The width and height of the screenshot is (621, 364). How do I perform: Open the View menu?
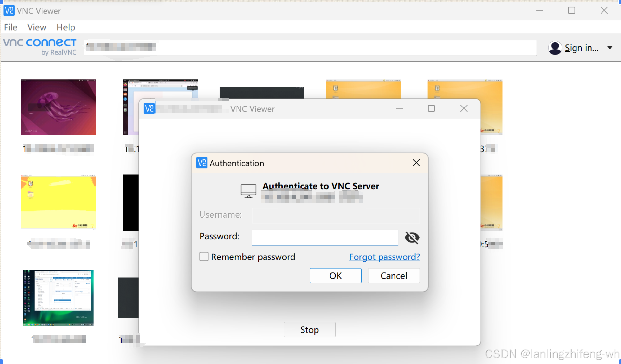point(37,27)
